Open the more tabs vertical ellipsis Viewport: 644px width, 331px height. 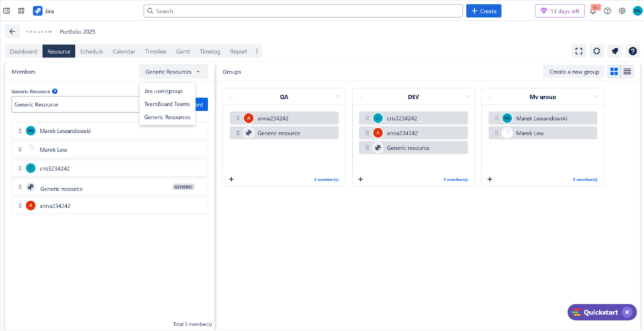257,52
